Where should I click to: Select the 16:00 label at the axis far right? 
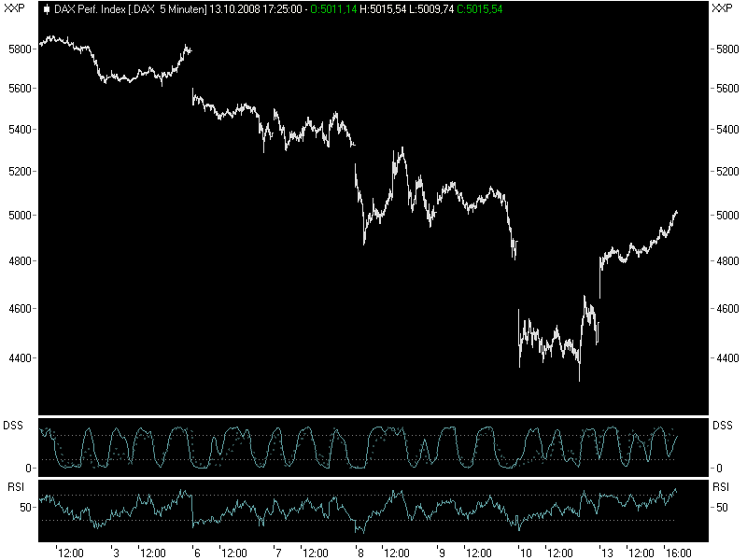(x=678, y=551)
